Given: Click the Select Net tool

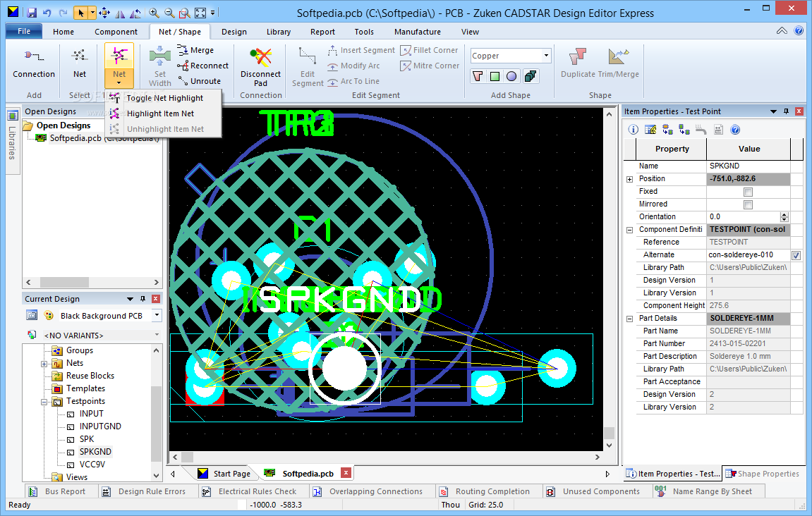Looking at the screenshot, I should pyautogui.click(x=79, y=63).
